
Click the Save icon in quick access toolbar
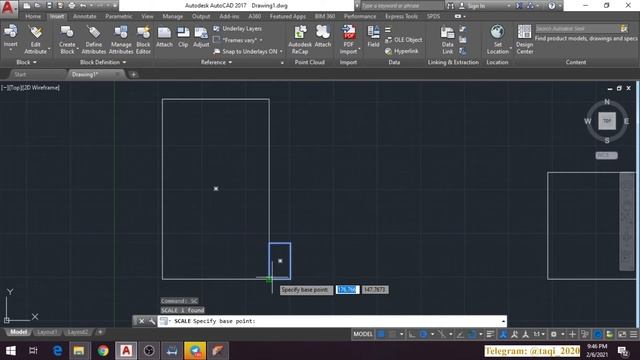coord(49,6)
